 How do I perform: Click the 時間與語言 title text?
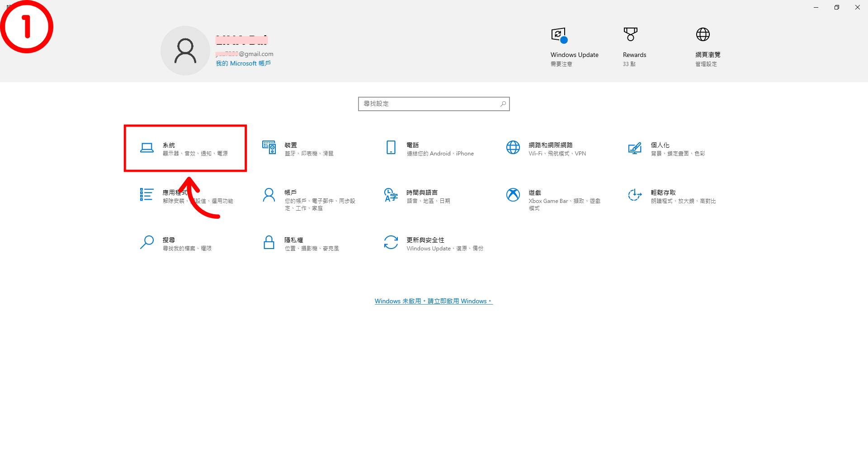422,193
